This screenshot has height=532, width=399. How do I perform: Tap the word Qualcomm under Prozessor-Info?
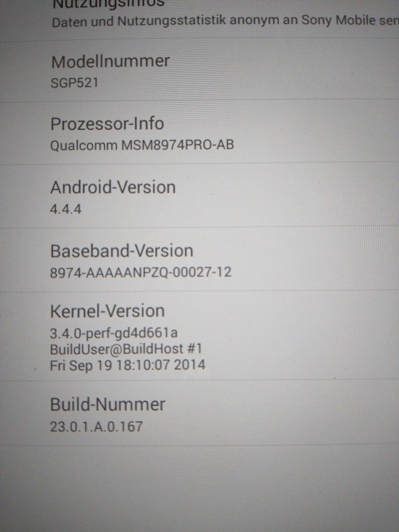point(83,145)
